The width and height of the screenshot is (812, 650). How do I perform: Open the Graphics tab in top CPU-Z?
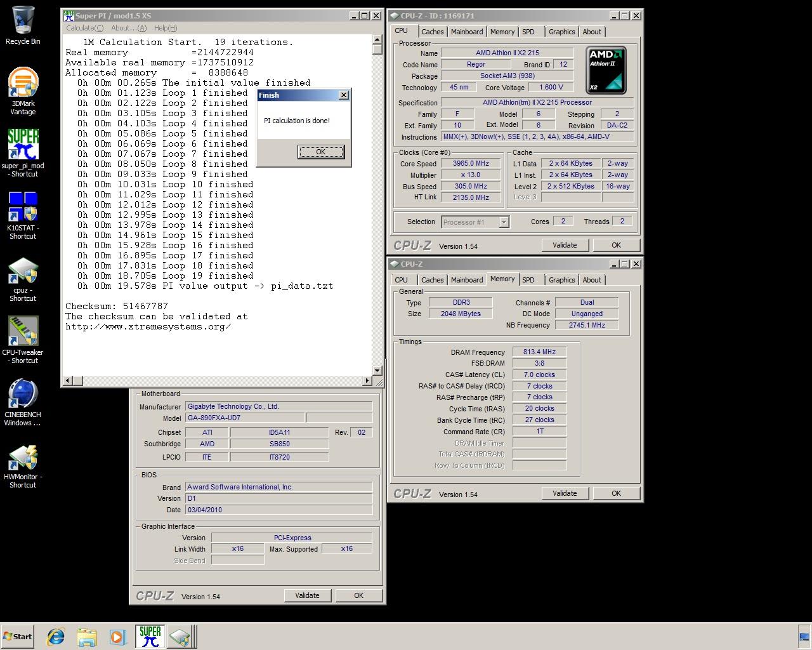coord(562,32)
